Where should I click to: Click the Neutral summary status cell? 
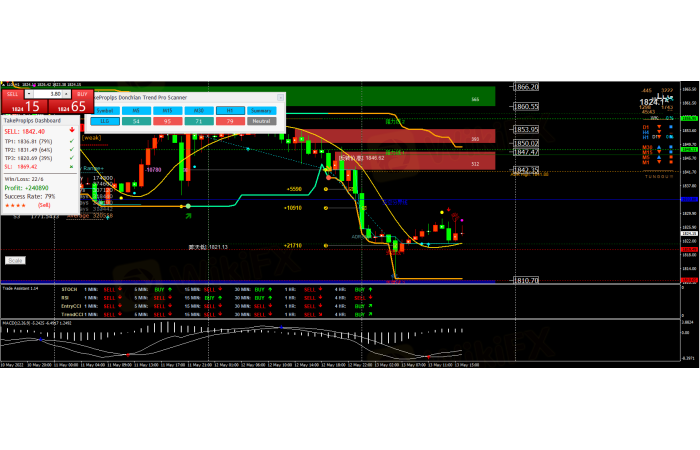tap(261, 121)
